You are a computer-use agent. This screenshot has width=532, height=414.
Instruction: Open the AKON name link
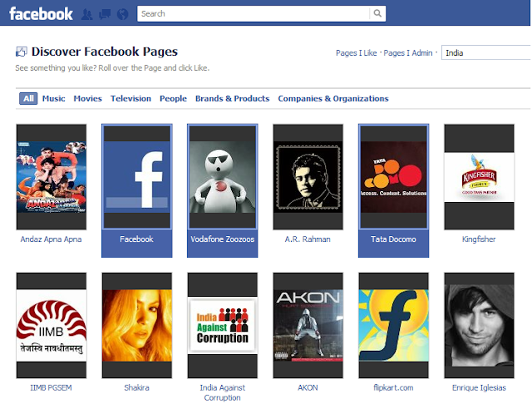coord(308,387)
